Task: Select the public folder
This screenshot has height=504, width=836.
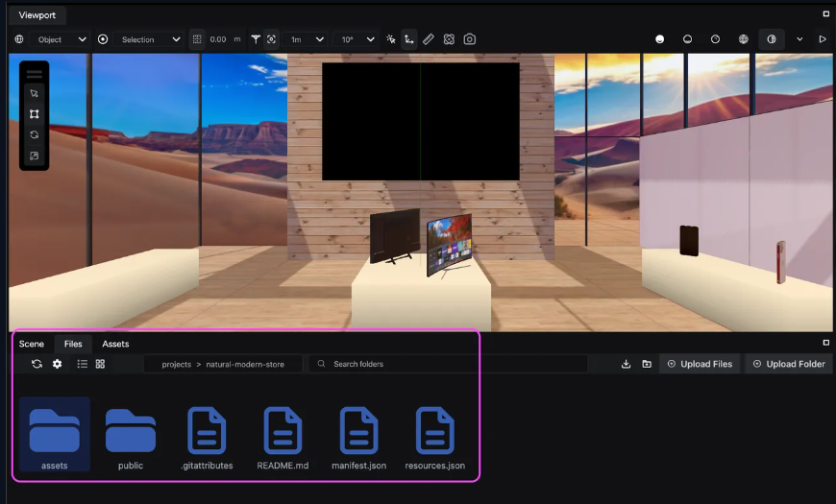Action: 131,439
